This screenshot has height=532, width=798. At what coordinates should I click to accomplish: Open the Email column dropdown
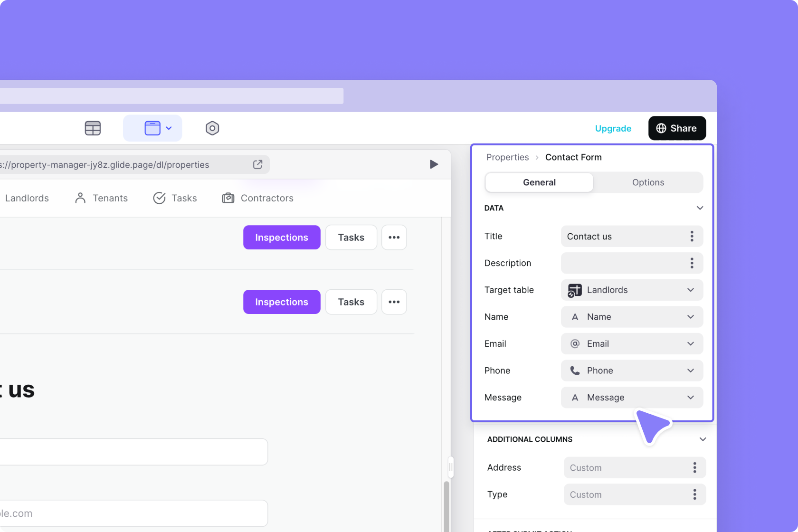pos(632,344)
